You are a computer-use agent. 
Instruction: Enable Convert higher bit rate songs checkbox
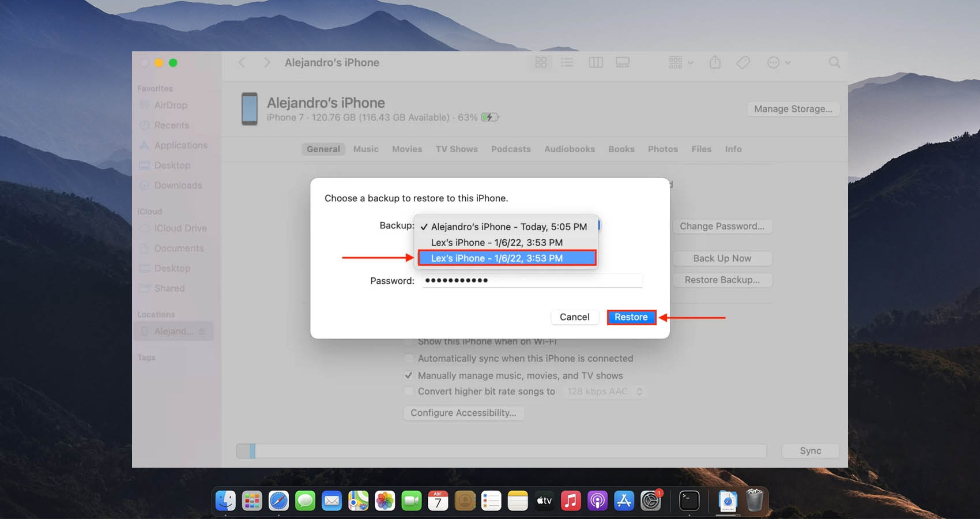pos(409,391)
